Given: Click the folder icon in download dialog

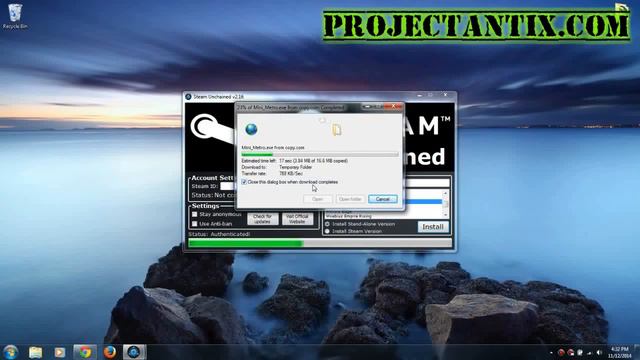Looking at the screenshot, I should coord(336,130).
